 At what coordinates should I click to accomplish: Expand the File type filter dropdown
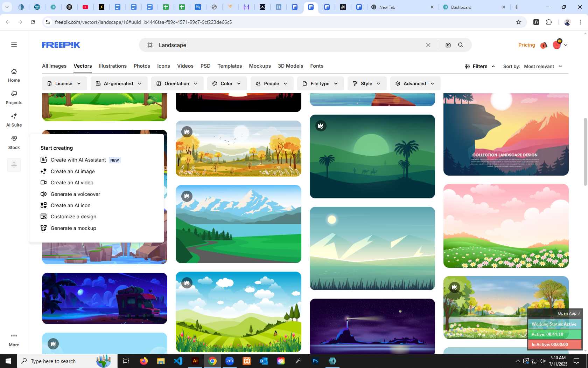pyautogui.click(x=320, y=83)
